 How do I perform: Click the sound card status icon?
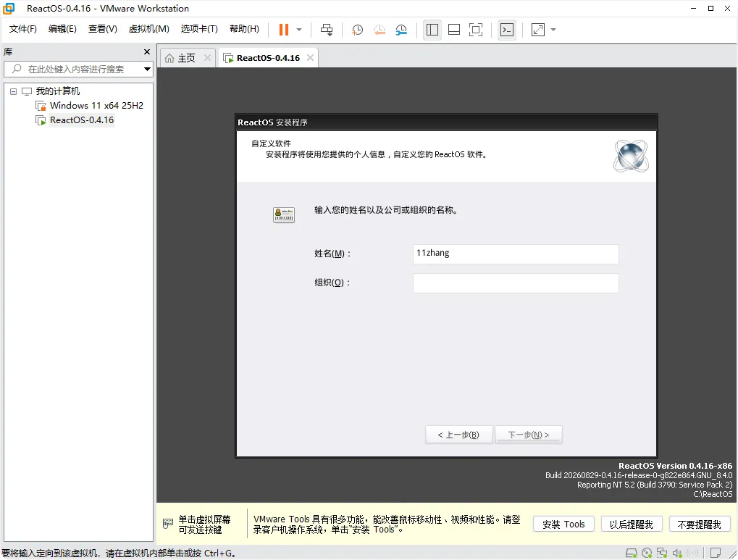[677, 553]
